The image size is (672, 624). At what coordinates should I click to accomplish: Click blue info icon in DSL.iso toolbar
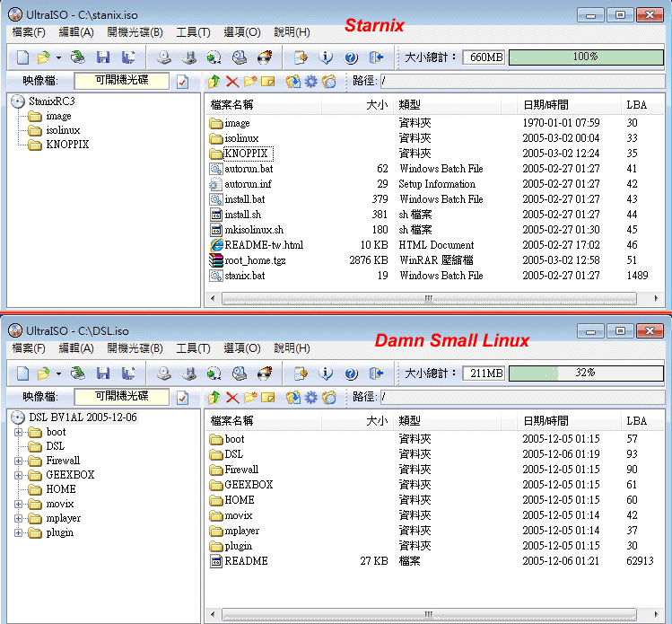[326, 374]
